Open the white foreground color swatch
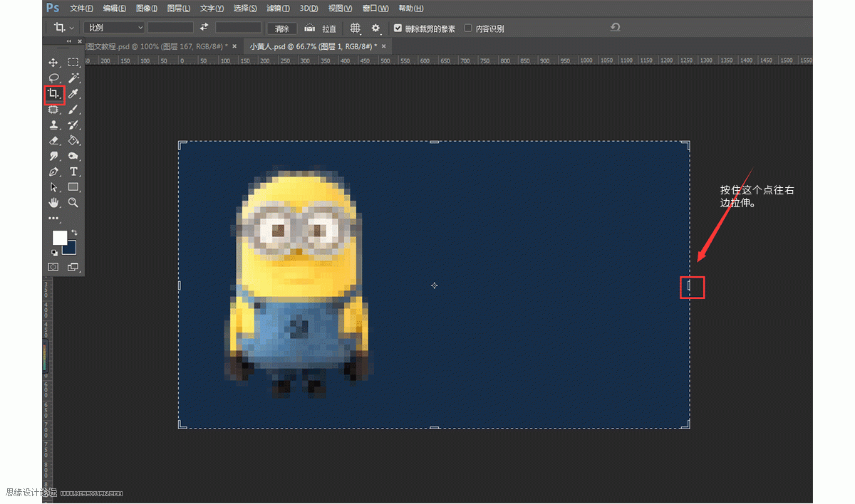Image resolution: width=855 pixels, height=504 pixels. (60, 237)
